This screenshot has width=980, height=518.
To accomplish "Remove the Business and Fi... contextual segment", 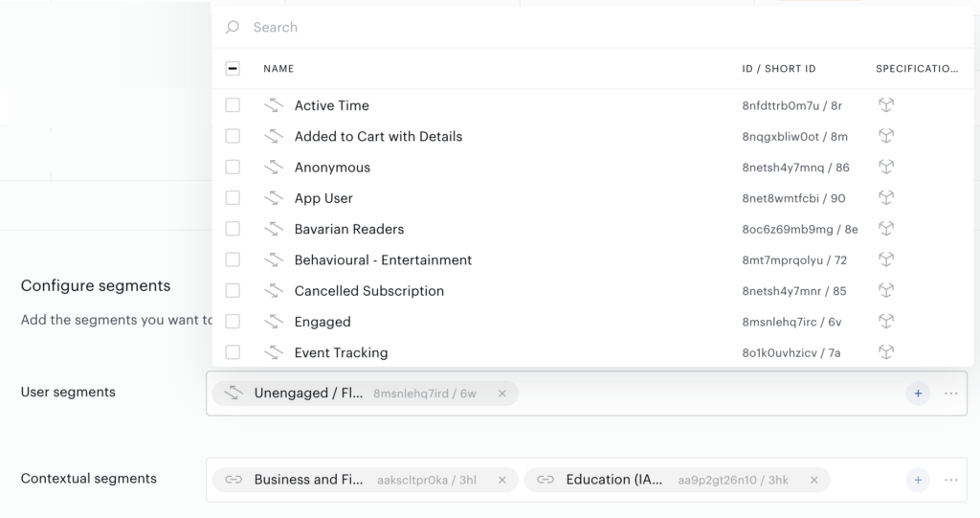I will 501,480.
